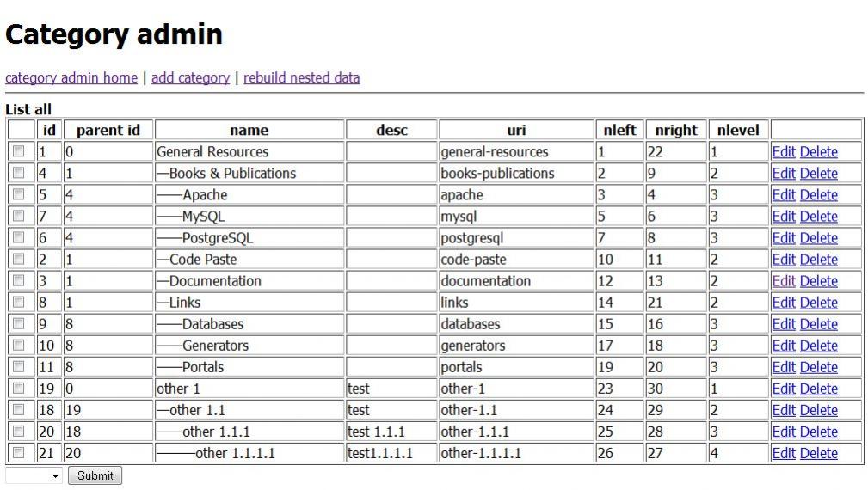
Task: Edit the Books & Publications category
Action: (x=783, y=174)
